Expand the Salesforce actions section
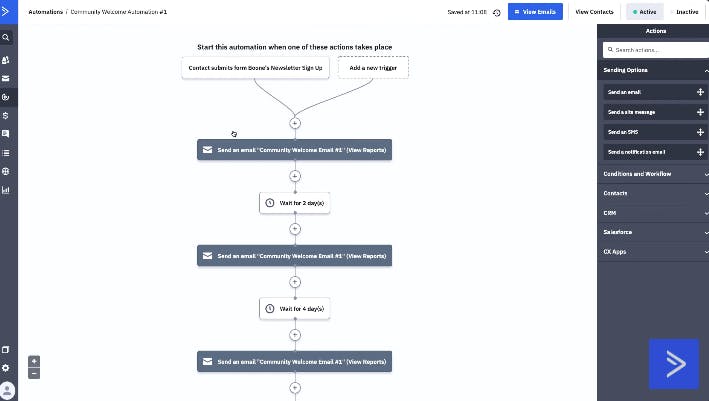The height and width of the screenshot is (401, 709). (x=653, y=232)
